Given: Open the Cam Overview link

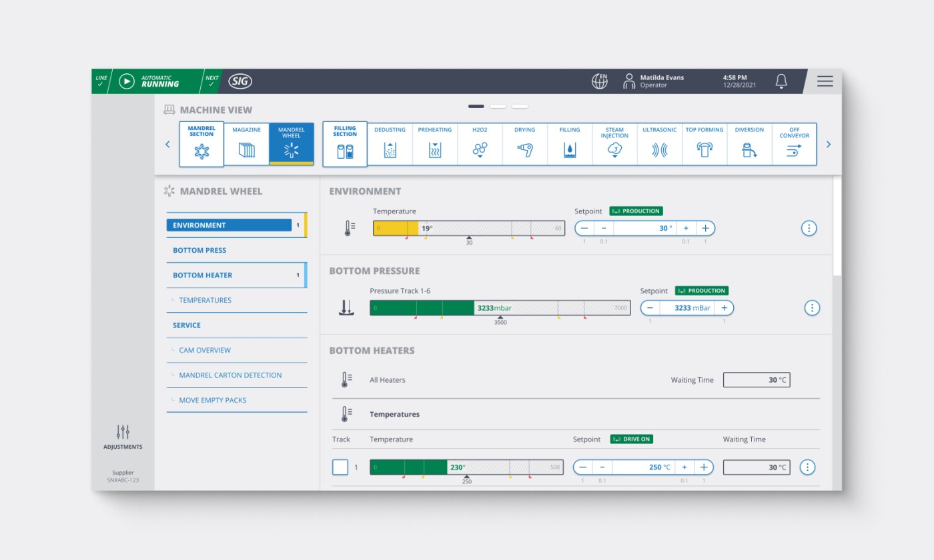Looking at the screenshot, I should 205,351.
